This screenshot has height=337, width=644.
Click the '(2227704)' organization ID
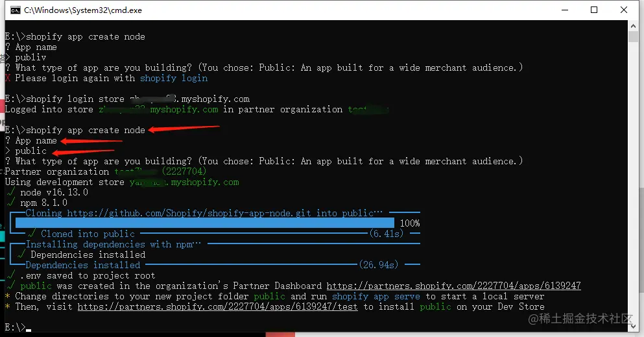point(184,171)
